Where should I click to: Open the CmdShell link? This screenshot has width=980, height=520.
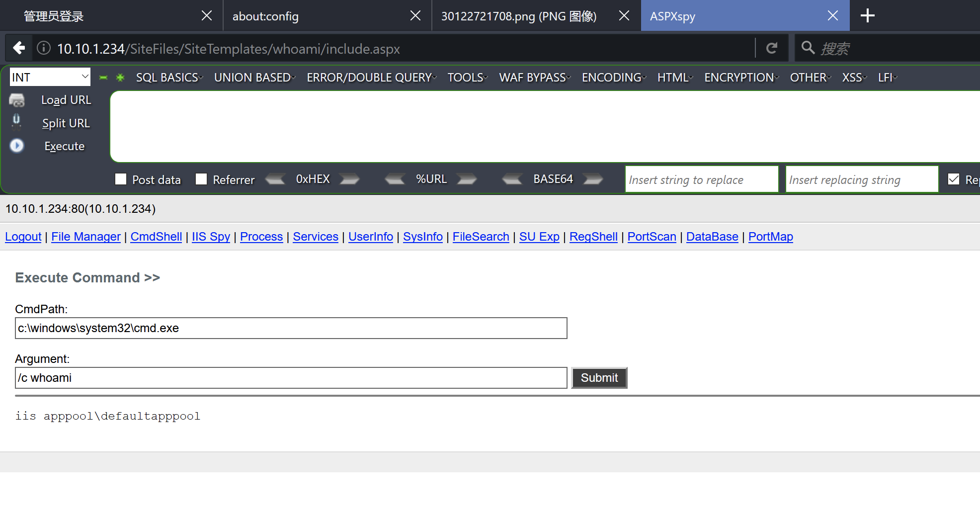click(x=156, y=237)
